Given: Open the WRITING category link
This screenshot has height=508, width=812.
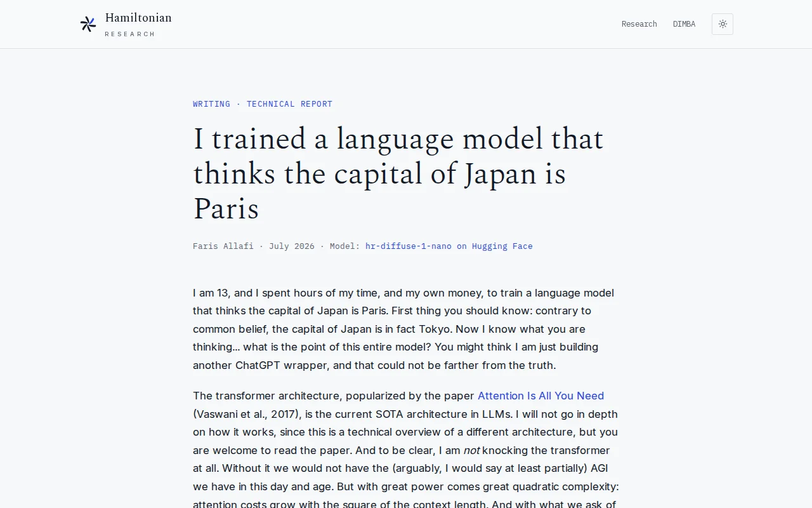Looking at the screenshot, I should 212,104.
